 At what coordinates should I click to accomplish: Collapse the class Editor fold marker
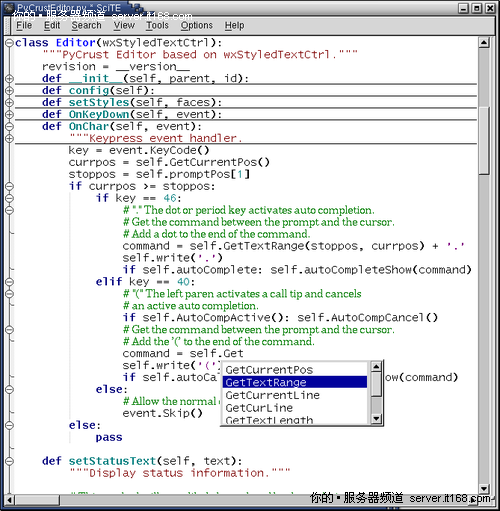9,43
